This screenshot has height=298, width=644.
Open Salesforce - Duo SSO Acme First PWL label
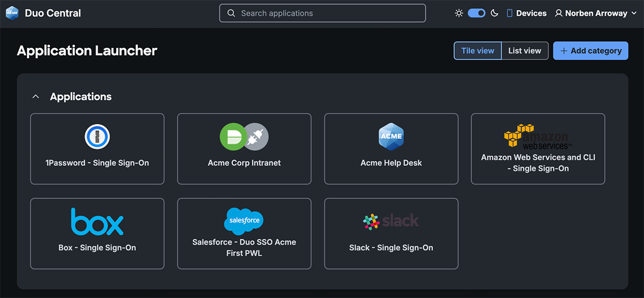pos(244,248)
